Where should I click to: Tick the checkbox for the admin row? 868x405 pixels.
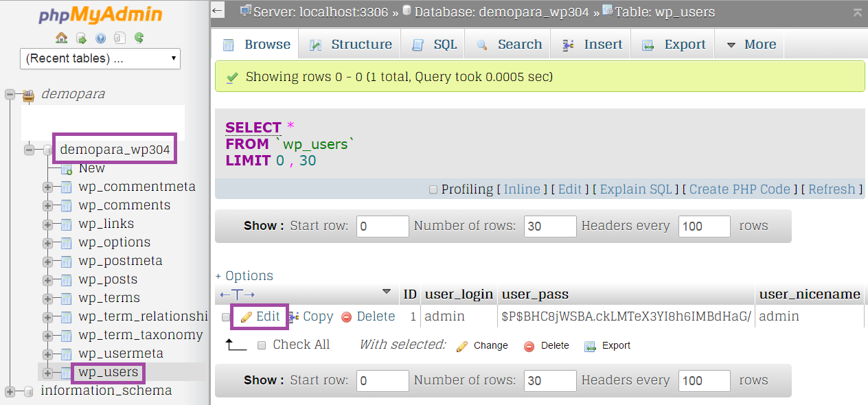click(226, 317)
